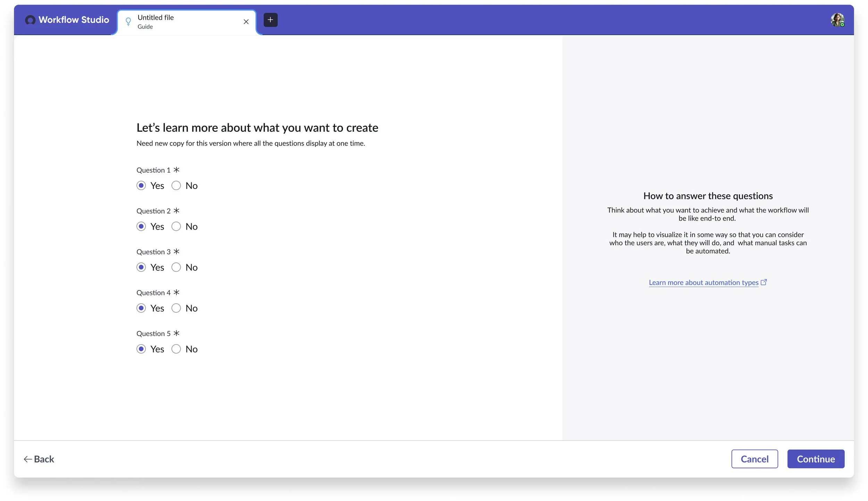Viewport: 868px width, 501px height.
Task: Click the Back navigation control
Action: [39, 459]
